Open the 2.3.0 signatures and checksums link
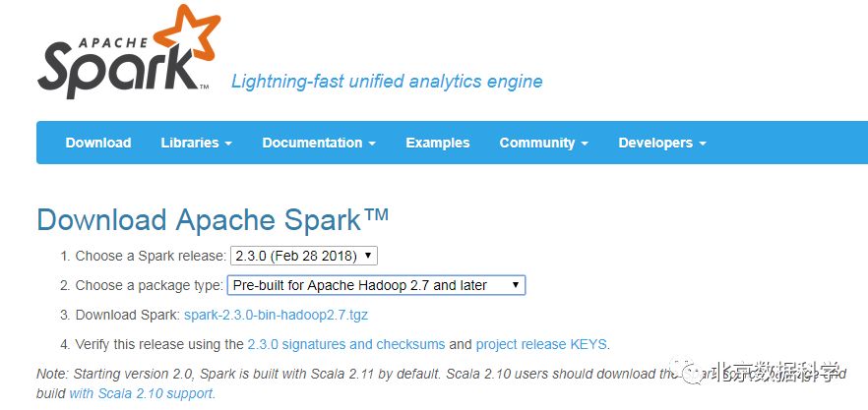868x410 pixels. [345, 344]
